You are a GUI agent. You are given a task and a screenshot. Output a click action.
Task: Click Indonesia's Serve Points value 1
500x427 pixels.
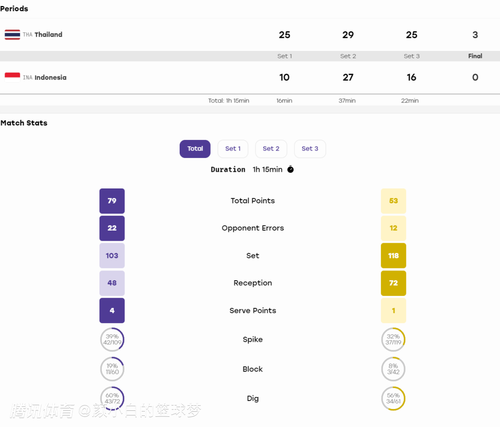click(393, 310)
